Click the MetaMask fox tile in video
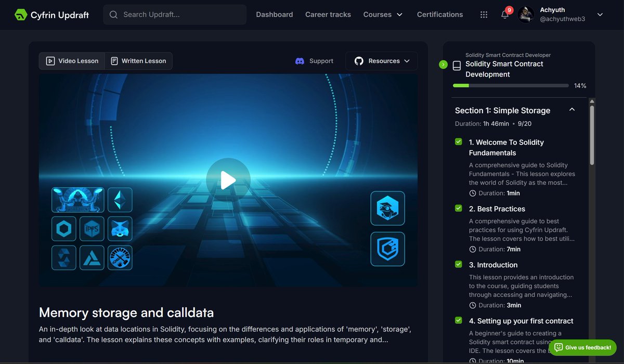 coord(120,228)
